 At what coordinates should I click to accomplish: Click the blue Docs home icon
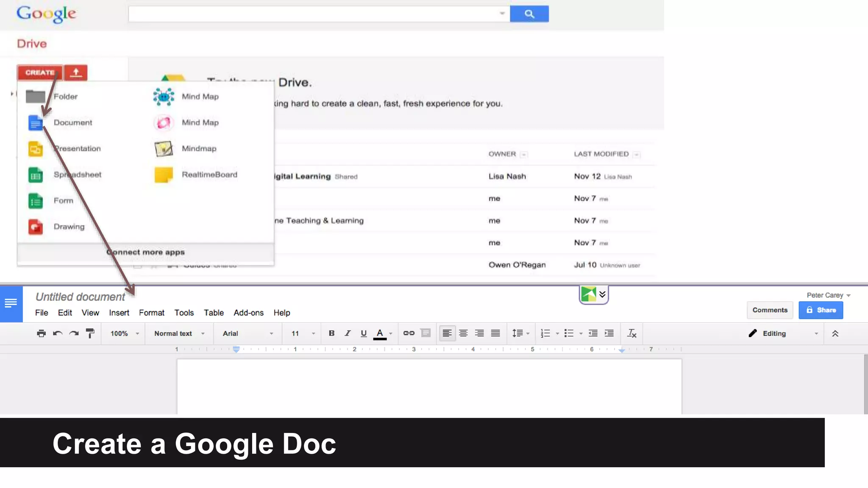[11, 303]
